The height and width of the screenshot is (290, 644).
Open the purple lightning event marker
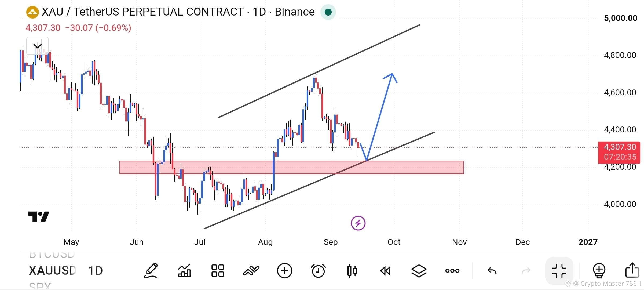pos(358,223)
